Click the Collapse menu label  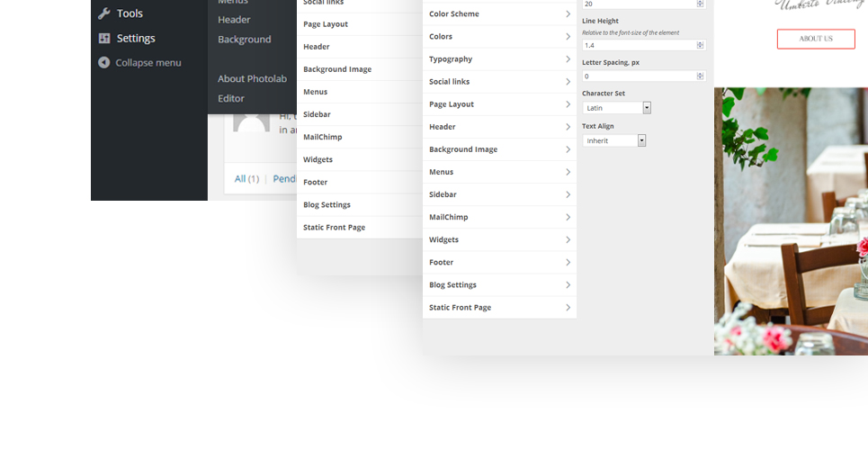point(148,63)
